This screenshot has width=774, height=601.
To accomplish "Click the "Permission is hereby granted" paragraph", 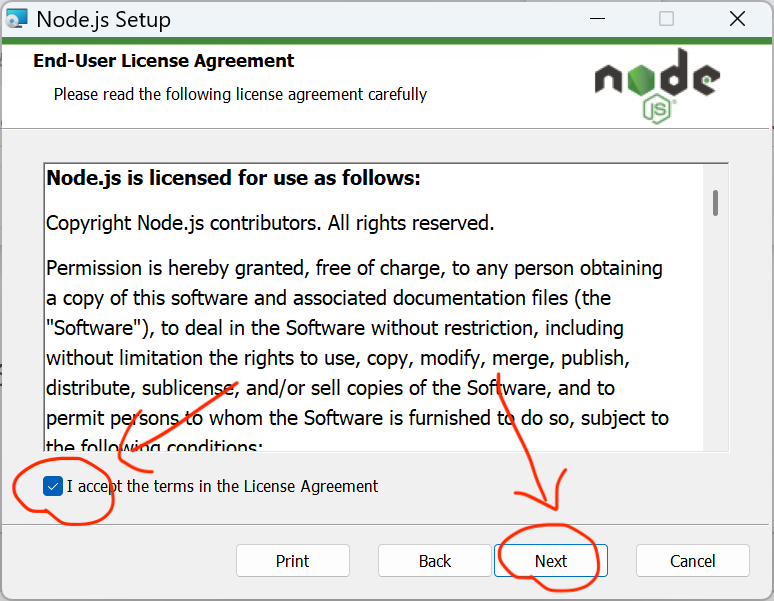I will (x=355, y=327).
